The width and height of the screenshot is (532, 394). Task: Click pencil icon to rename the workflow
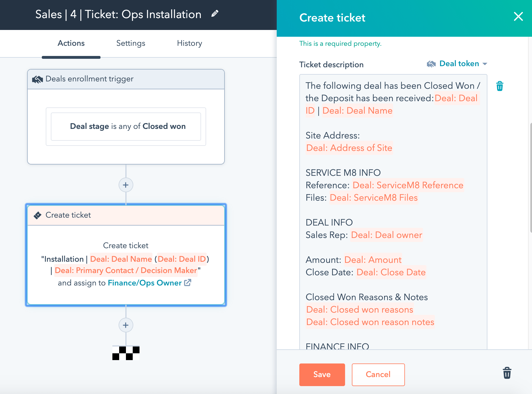[215, 13]
